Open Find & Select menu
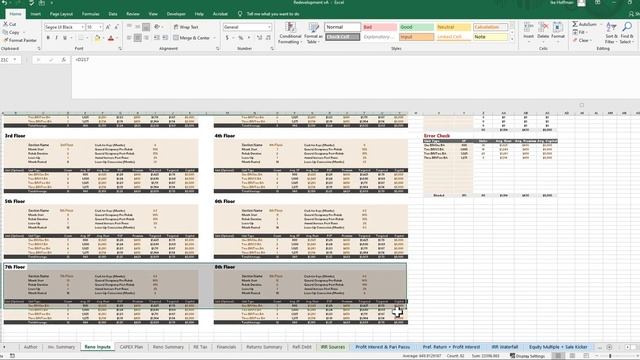Screen dimensions: 640x360 point(627,33)
